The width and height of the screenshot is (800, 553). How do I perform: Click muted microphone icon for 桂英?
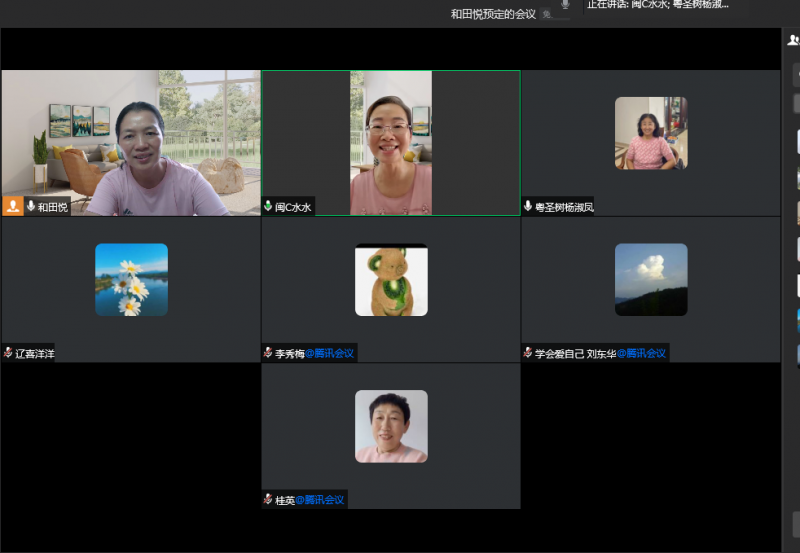268,499
